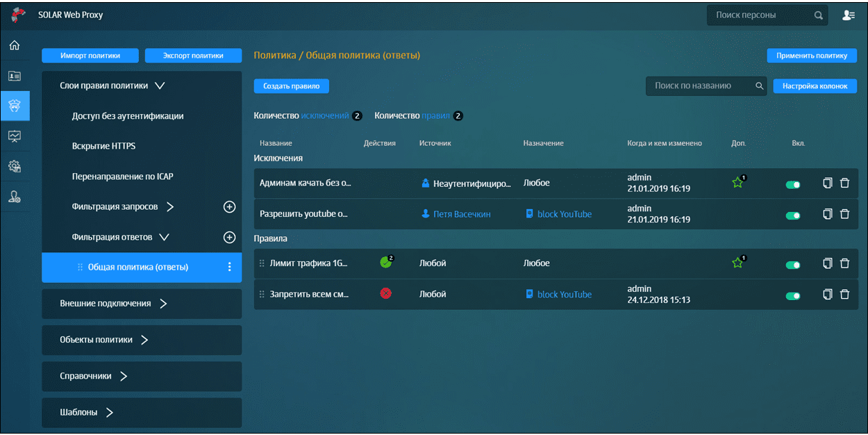The image size is (868, 435).
Task: Click drag handle of Запретить всем см... rule
Action: [x=262, y=295]
